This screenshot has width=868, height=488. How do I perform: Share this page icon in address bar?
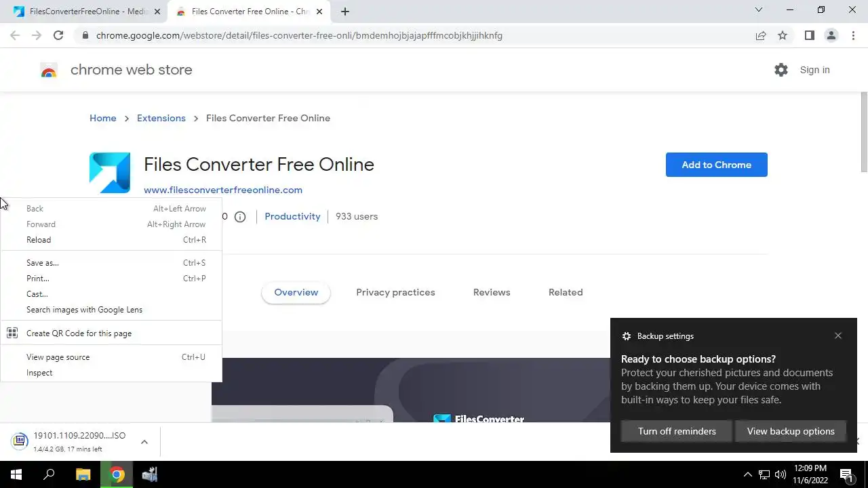coord(761,35)
